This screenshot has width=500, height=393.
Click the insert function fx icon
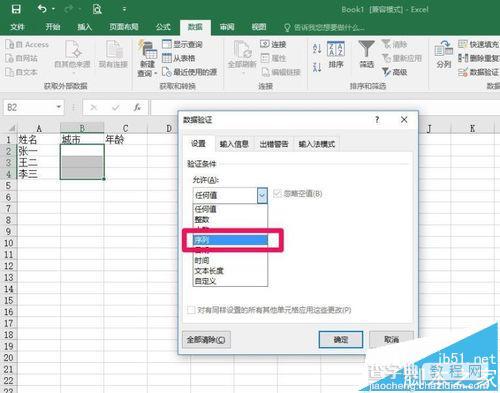tap(137, 107)
